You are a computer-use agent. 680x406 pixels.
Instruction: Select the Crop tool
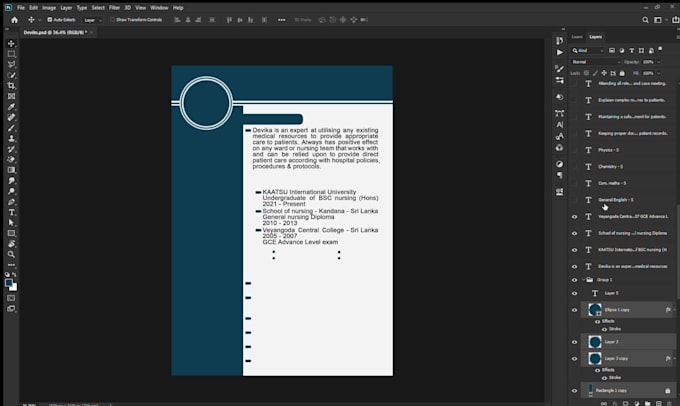tap(11, 86)
